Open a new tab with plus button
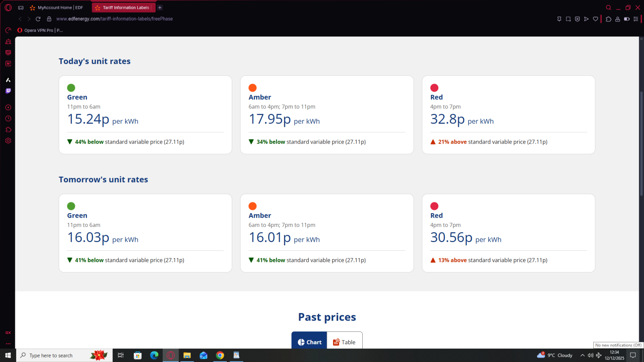Image resolution: width=644 pixels, height=362 pixels. (160, 8)
